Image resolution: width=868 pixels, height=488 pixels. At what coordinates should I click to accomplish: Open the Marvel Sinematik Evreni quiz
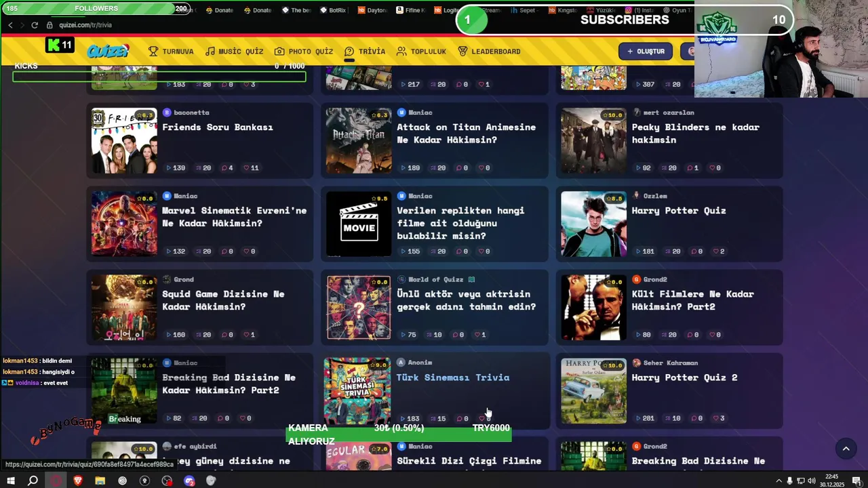(x=234, y=217)
